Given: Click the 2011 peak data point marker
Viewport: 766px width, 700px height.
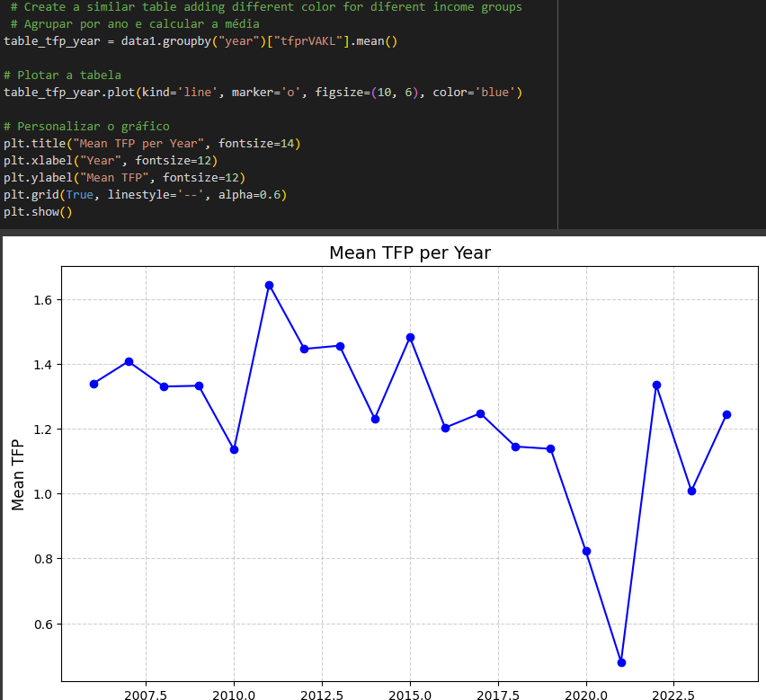Looking at the screenshot, I should (269, 286).
